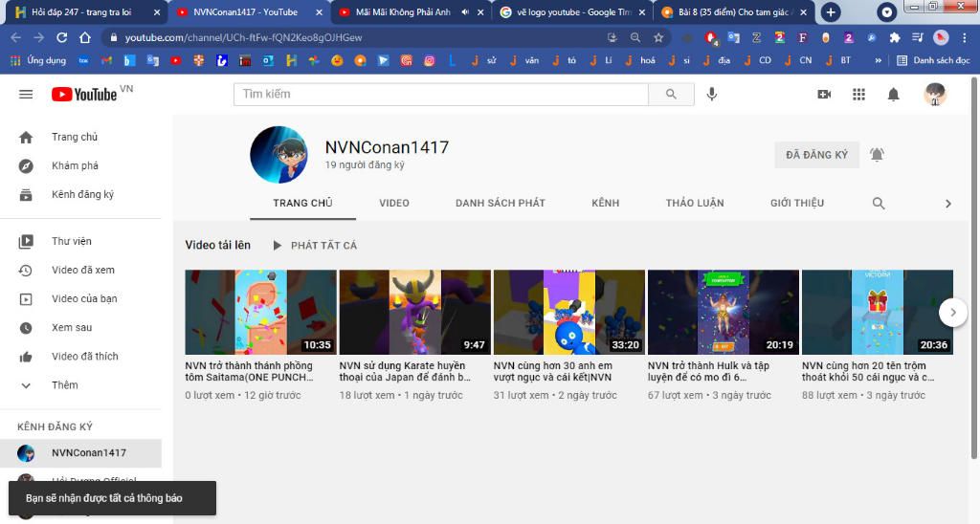Click PHÁT TẤT CẢ to play all
This screenshot has width=980, height=524.
coord(314,246)
